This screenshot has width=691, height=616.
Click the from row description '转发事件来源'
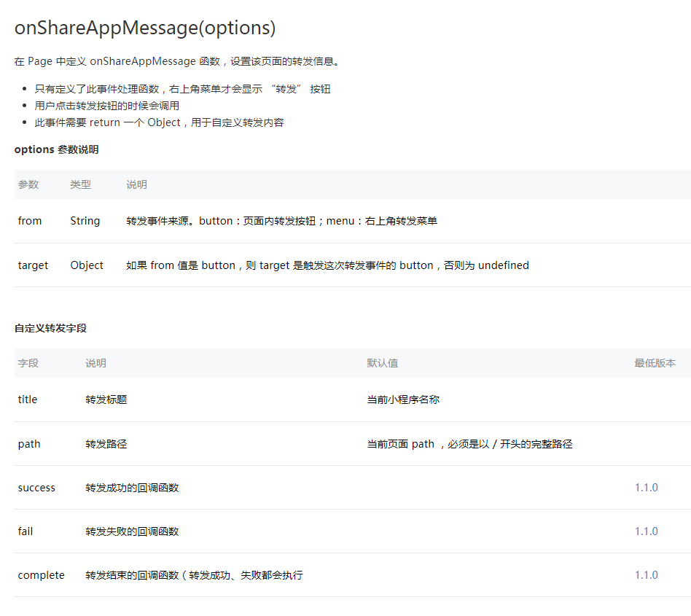coord(281,221)
